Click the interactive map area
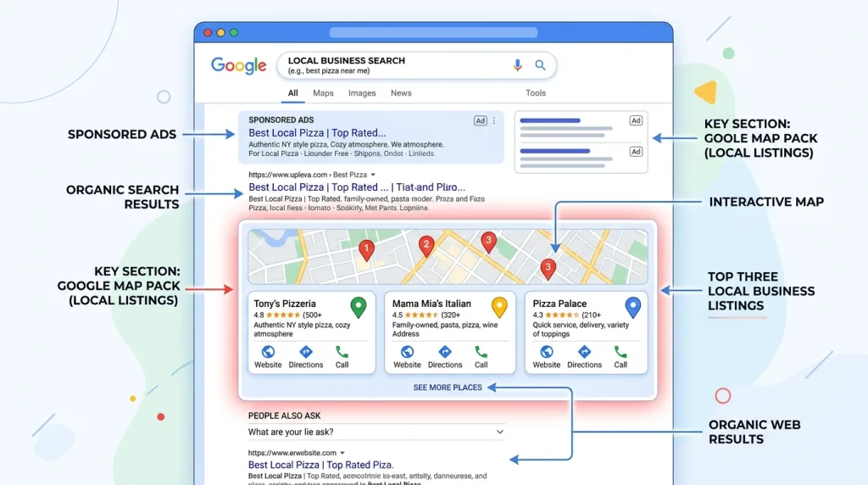 click(448, 256)
